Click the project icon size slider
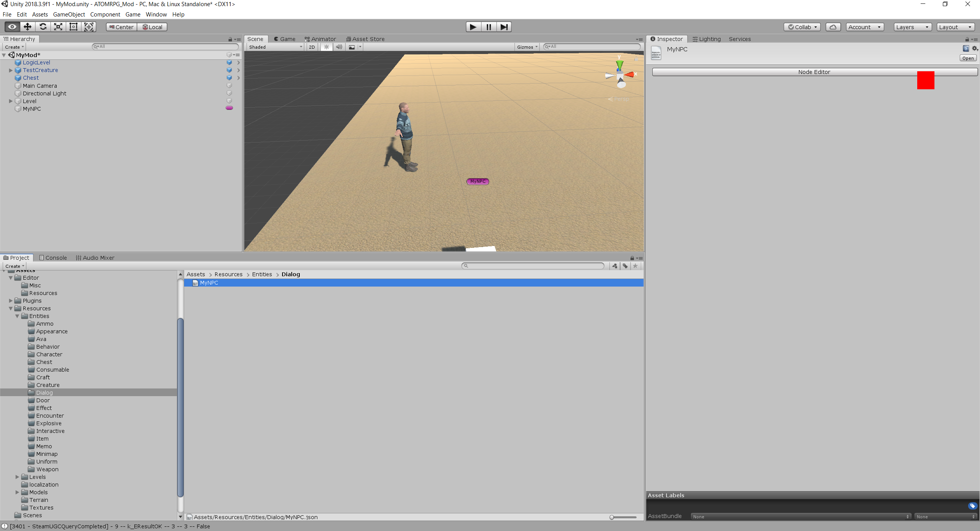Image resolution: width=980 pixels, height=531 pixels. point(624,517)
